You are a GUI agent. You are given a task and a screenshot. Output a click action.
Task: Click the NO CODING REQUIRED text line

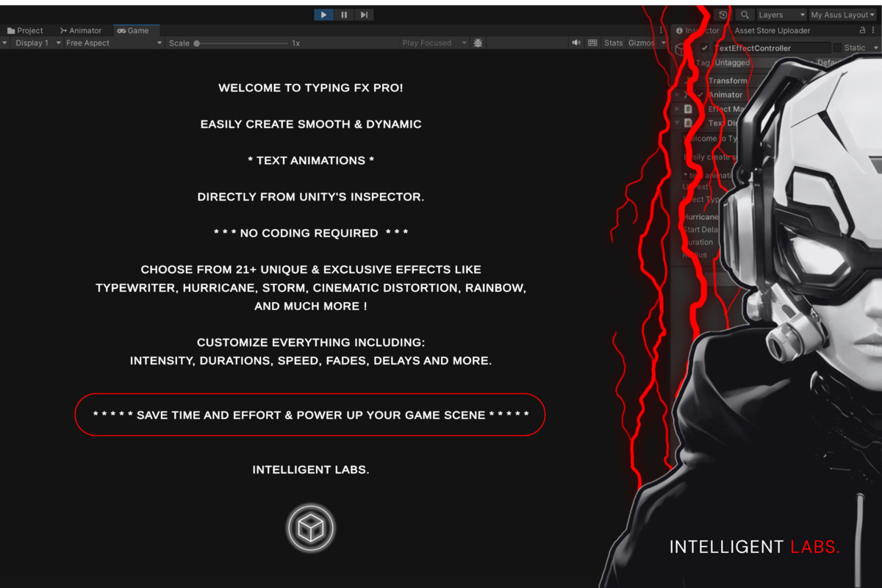(311, 233)
